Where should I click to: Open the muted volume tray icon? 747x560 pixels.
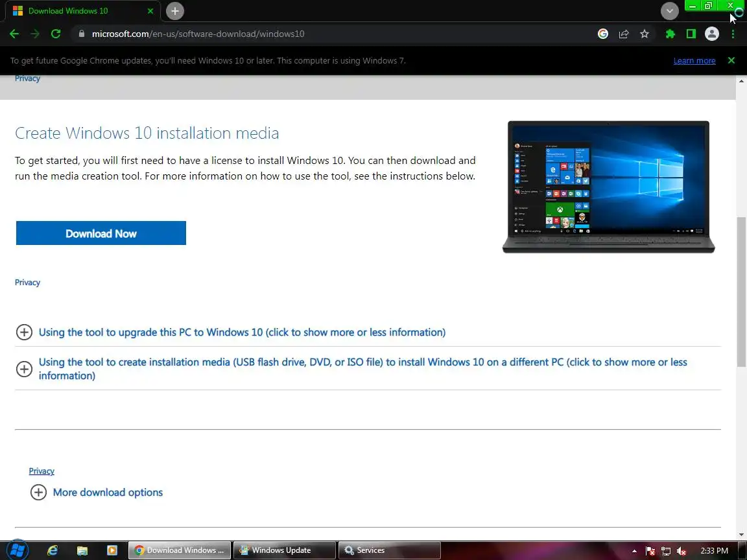(x=682, y=551)
